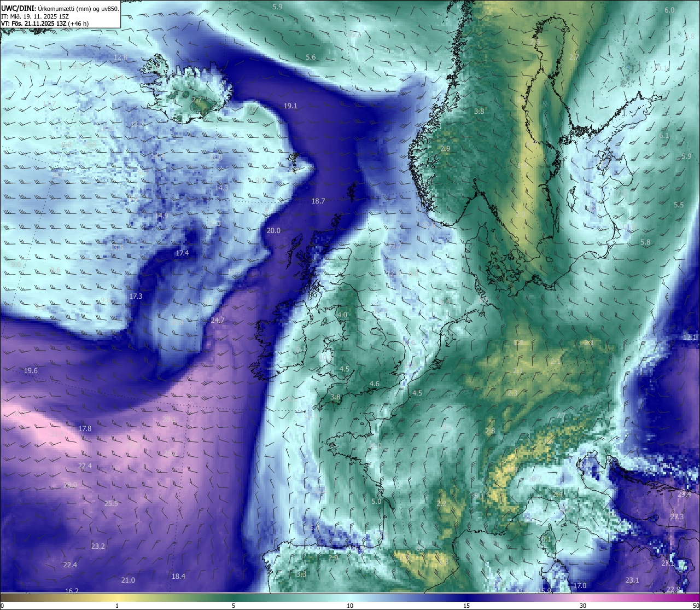The width and height of the screenshot is (700, 610).
Task: Click the 25.5 value label
Action: click(x=111, y=504)
